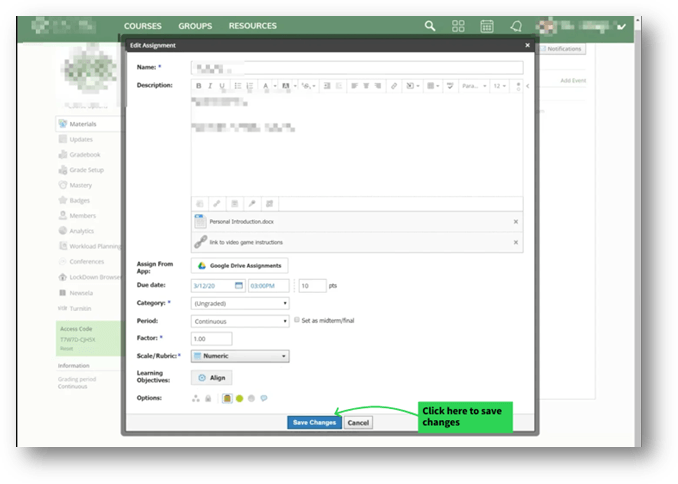Open the RESOURCES menu
The width and height of the screenshot is (678, 484).
coord(253,26)
